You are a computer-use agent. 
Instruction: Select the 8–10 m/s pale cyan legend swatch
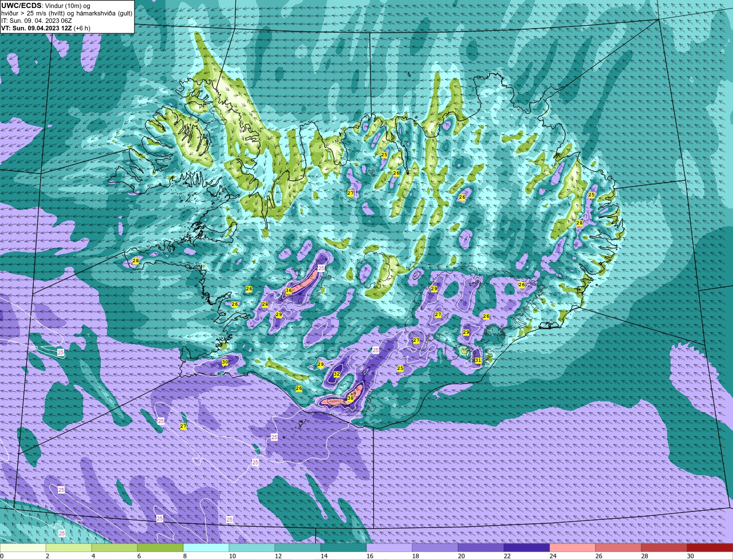coord(206,548)
